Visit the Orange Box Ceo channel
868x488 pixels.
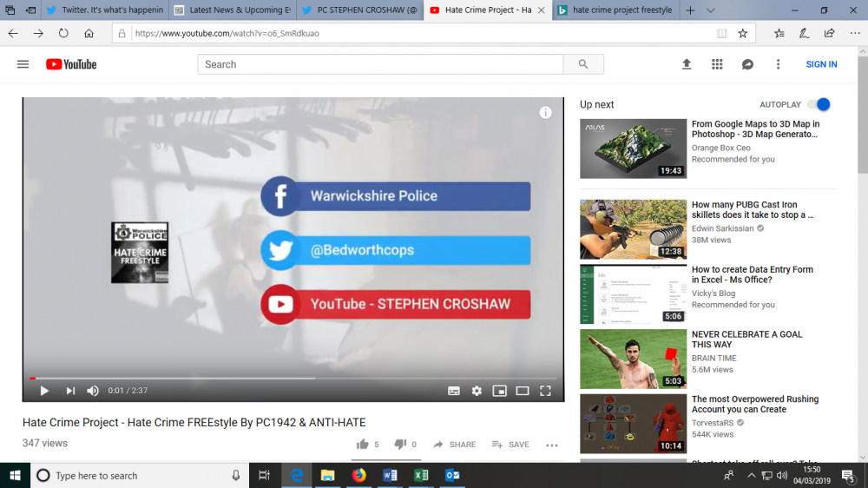[x=720, y=148]
